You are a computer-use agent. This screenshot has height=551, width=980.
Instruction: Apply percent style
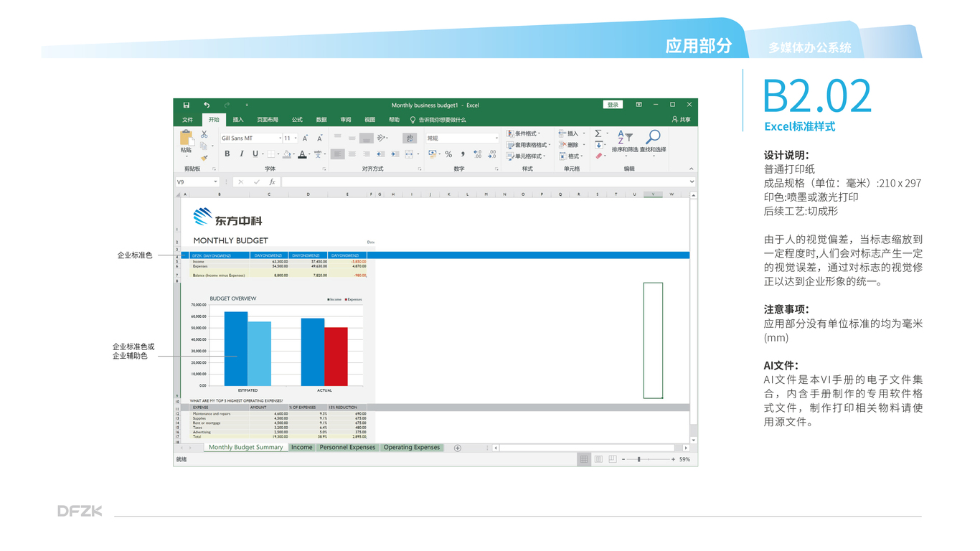click(448, 154)
